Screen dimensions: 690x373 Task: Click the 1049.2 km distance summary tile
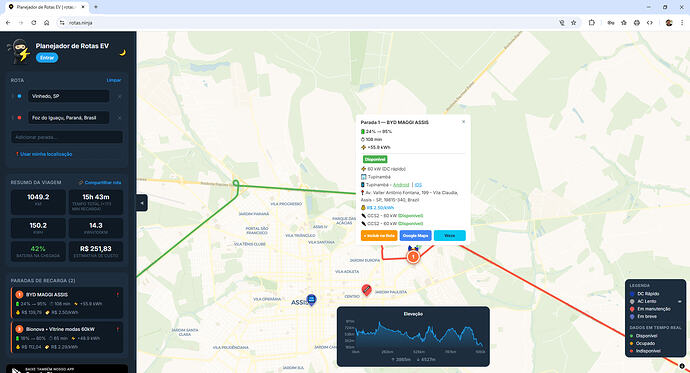click(x=38, y=202)
